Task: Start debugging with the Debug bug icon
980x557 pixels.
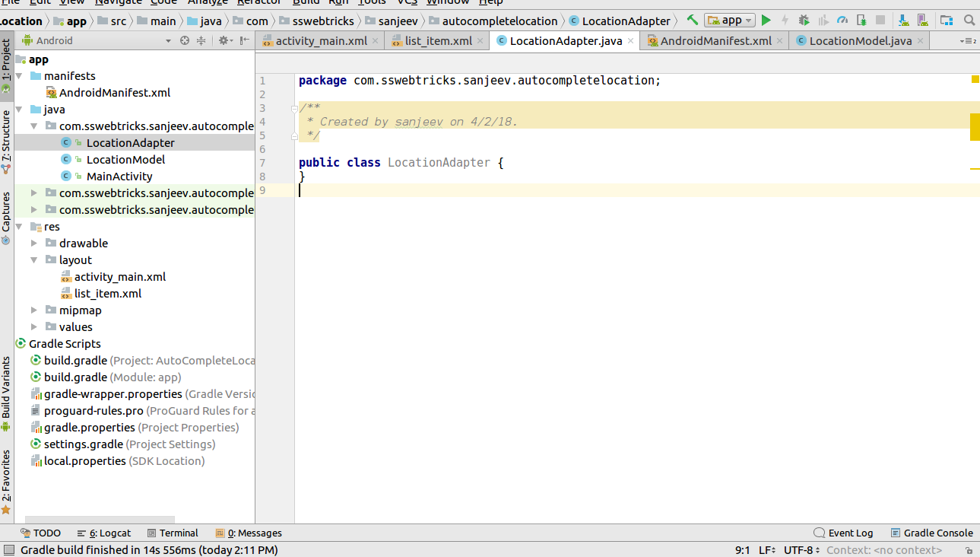Action: (804, 20)
